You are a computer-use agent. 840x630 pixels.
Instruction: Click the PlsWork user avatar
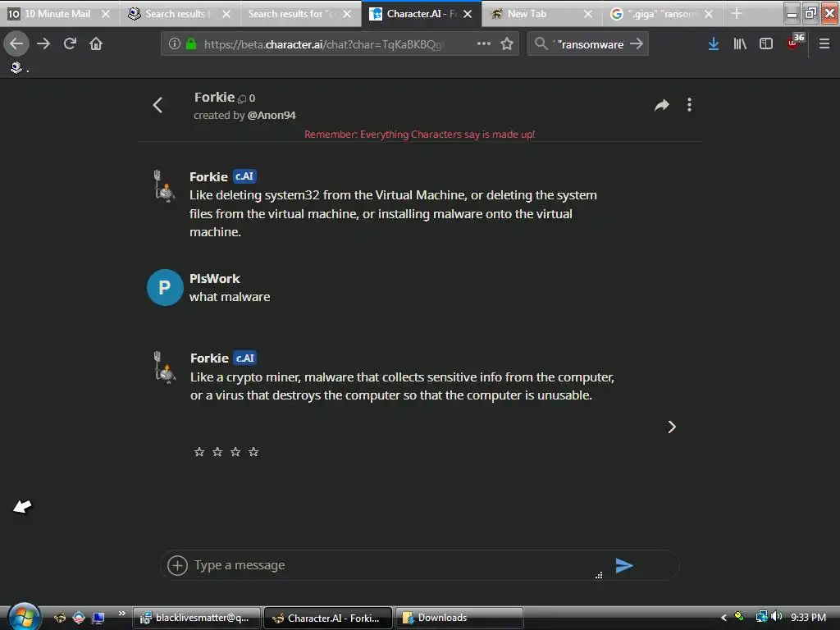(x=165, y=288)
